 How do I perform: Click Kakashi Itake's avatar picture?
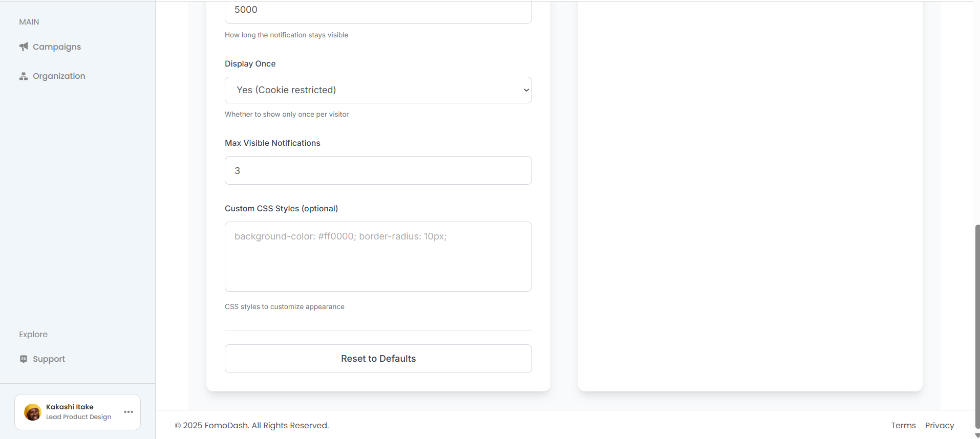[33, 412]
